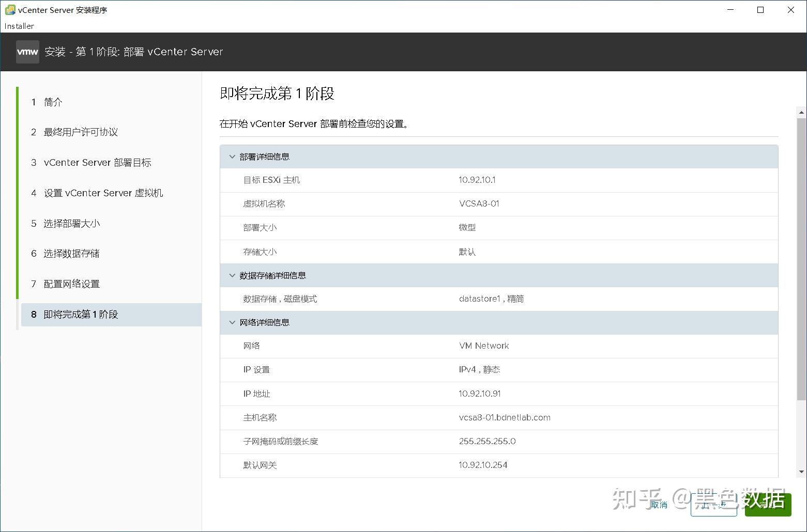Select the highlighted step 8 即将完成第1阶段

tap(80, 314)
